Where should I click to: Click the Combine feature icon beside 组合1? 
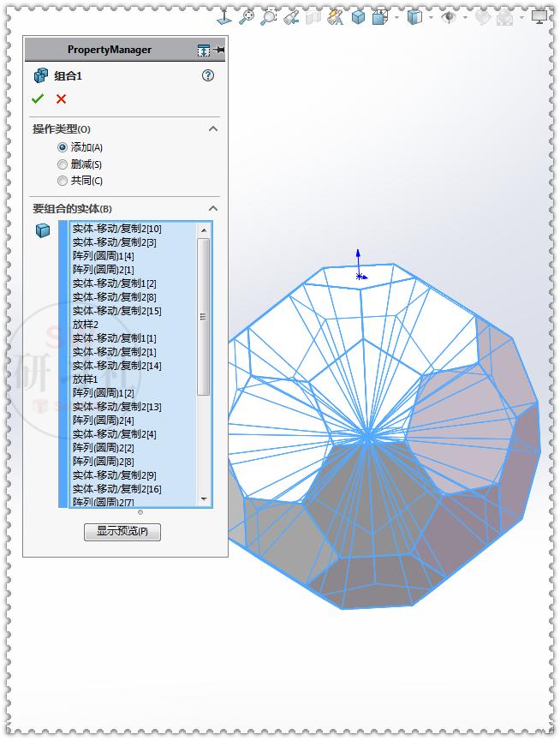41,75
